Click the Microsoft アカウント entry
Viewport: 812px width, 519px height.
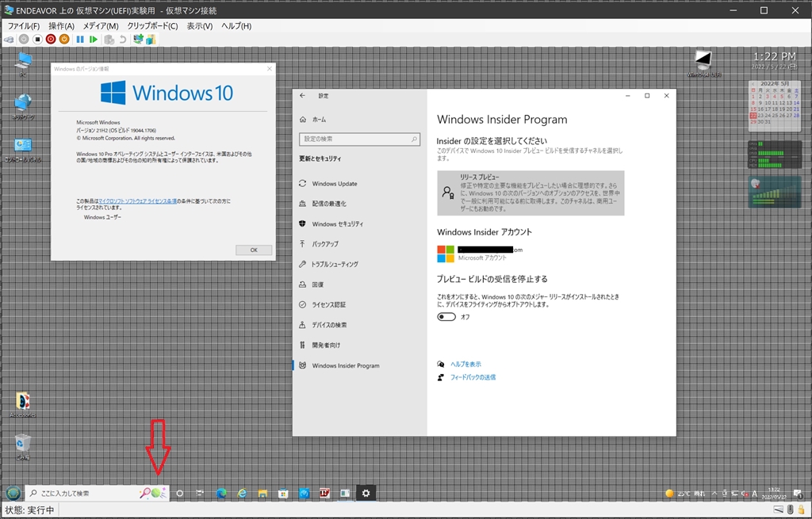click(x=480, y=254)
